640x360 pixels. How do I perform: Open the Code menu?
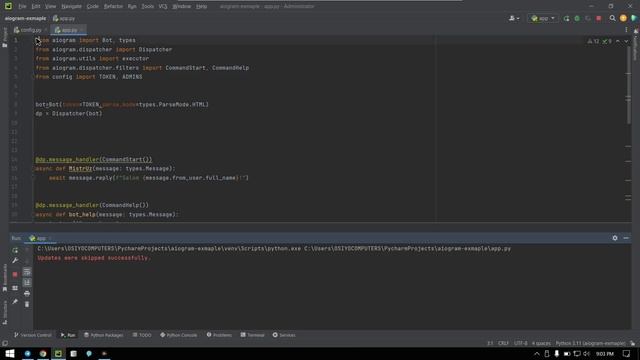[x=93, y=7]
